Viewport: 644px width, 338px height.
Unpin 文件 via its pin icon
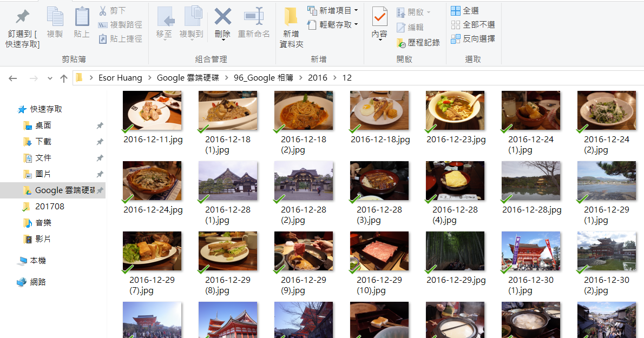pyautogui.click(x=100, y=158)
